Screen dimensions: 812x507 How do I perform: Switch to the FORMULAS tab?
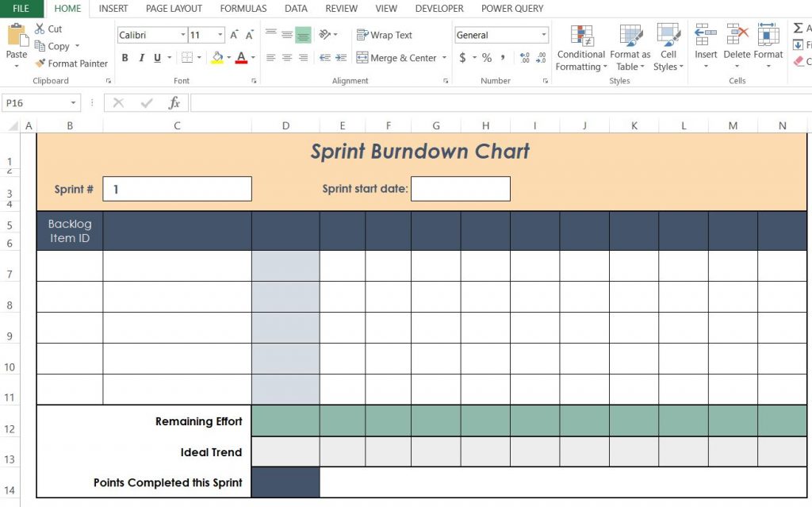[243, 9]
